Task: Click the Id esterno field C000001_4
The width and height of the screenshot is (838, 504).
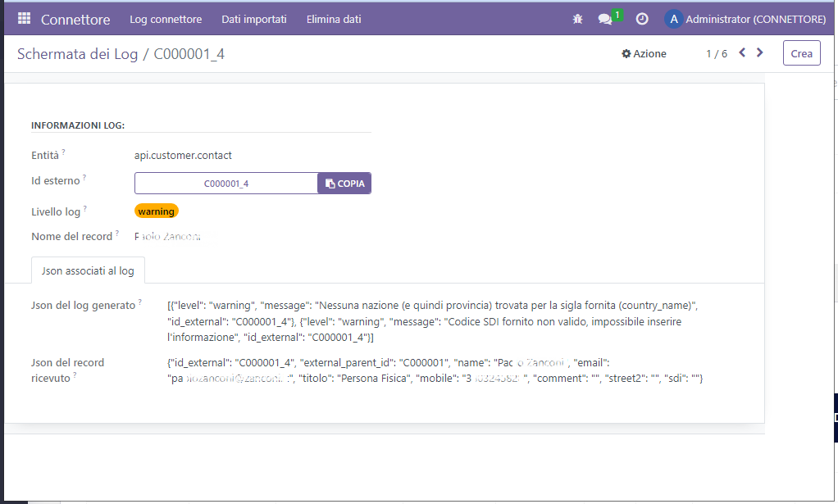Action: pos(226,184)
